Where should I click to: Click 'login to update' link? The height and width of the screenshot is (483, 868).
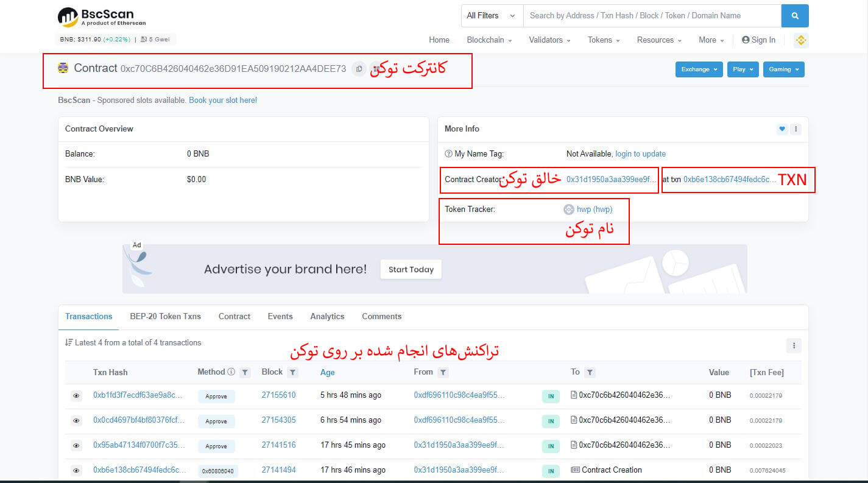tap(640, 154)
